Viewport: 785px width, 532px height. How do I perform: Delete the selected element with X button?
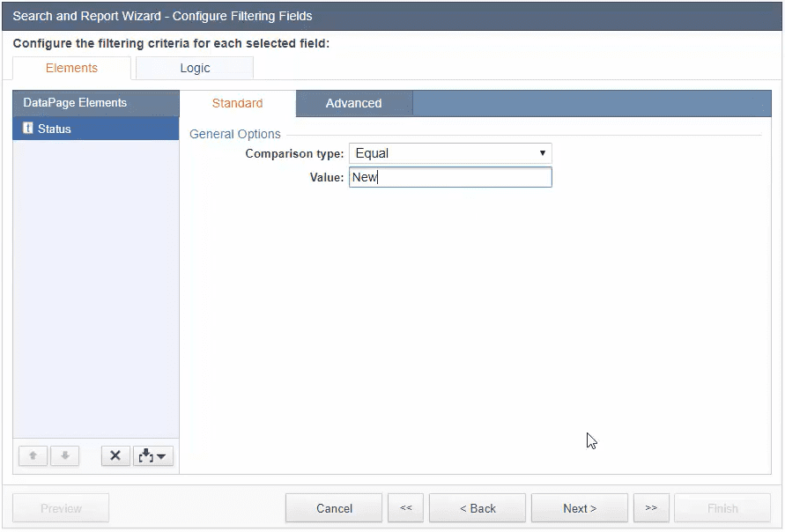(x=115, y=455)
